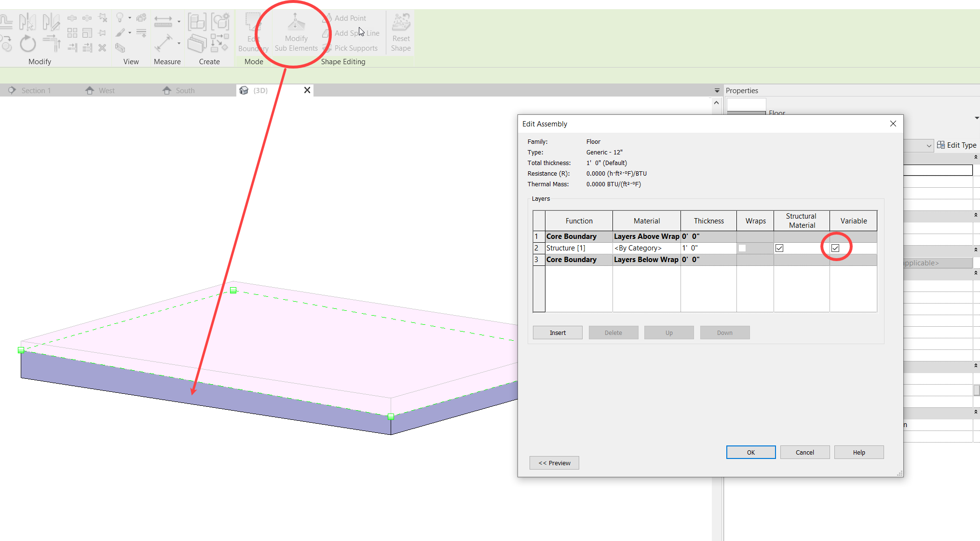Viewport: 980px width, 541px height.
Task: Click the Structure [1] thickness cell
Action: (708, 248)
